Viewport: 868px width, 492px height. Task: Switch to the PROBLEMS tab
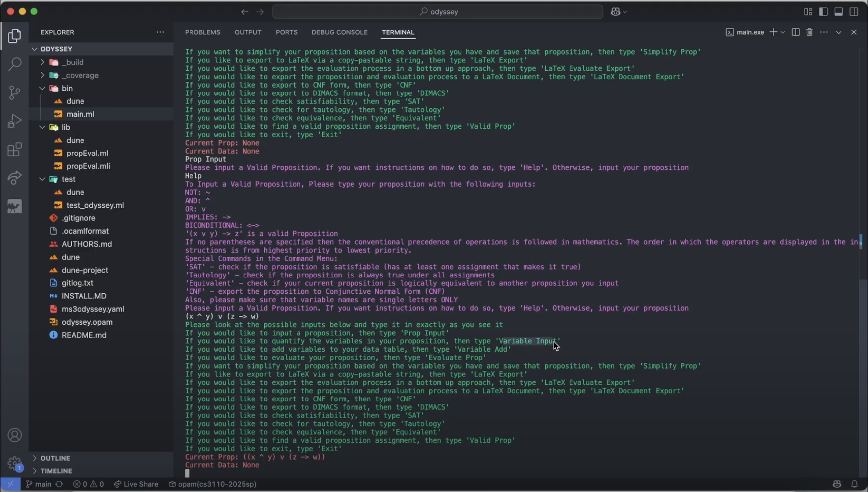(x=202, y=32)
